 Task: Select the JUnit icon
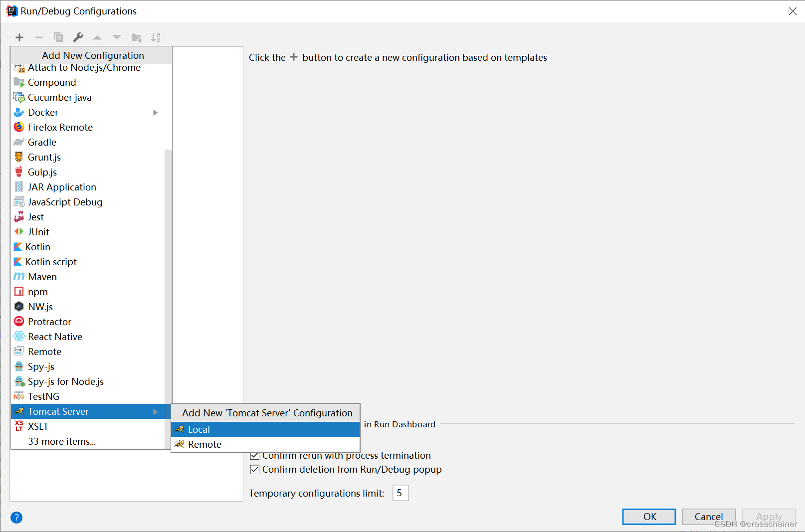tap(19, 232)
